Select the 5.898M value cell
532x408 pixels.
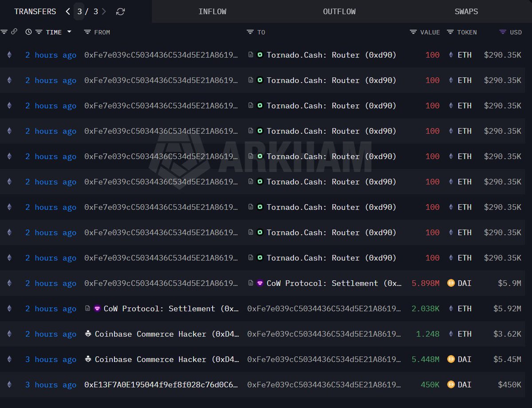coord(426,283)
